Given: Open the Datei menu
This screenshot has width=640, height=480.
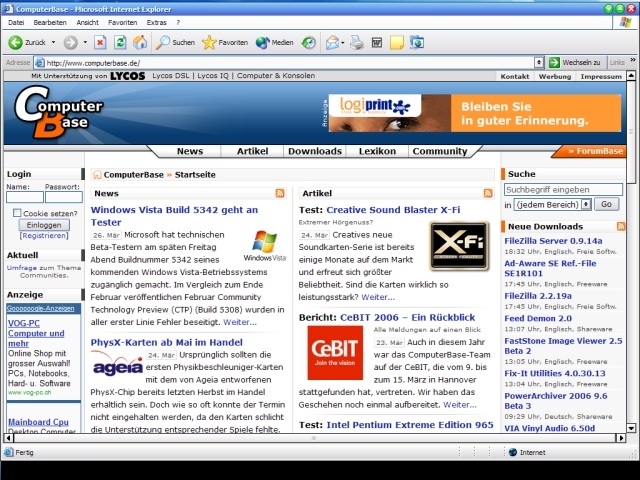Looking at the screenshot, I should coord(16,22).
